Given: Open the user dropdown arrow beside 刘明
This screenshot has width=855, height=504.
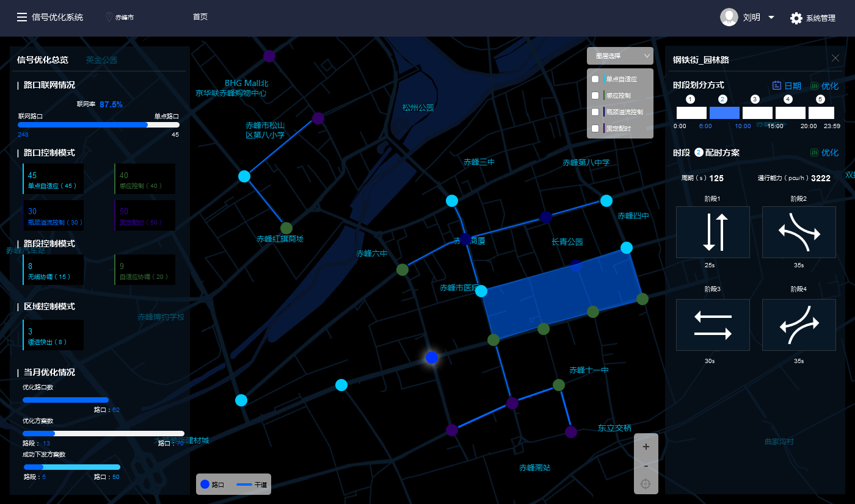Looking at the screenshot, I should pos(771,17).
